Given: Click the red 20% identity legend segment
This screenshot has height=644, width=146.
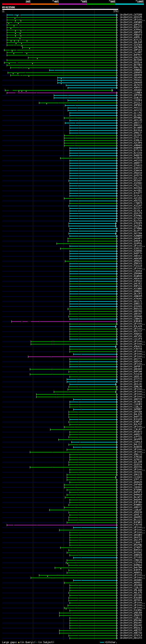Looking at the screenshot, I should pos(16,4).
